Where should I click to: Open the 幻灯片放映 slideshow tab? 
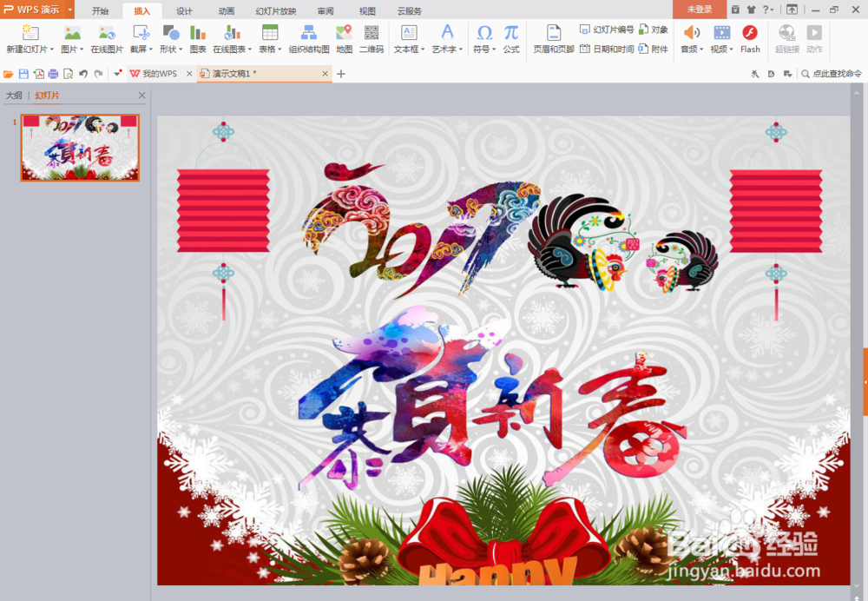pyautogui.click(x=276, y=10)
